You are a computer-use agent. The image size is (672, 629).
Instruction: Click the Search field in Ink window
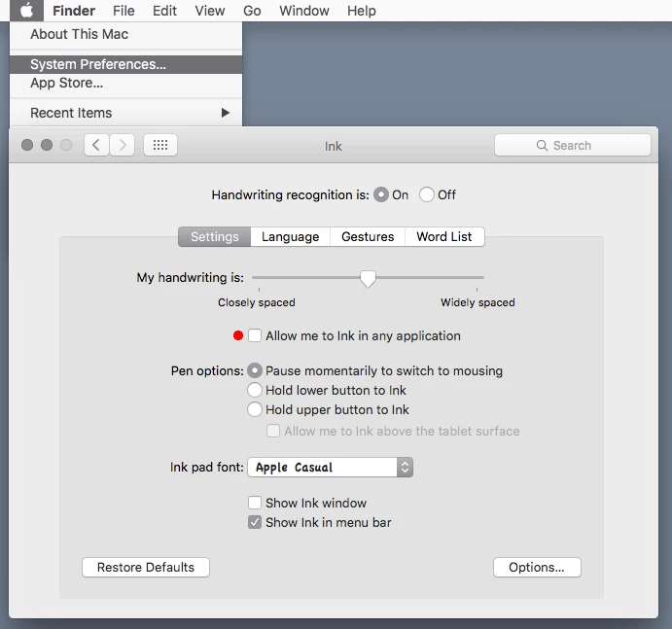click(x=573, y=145)
